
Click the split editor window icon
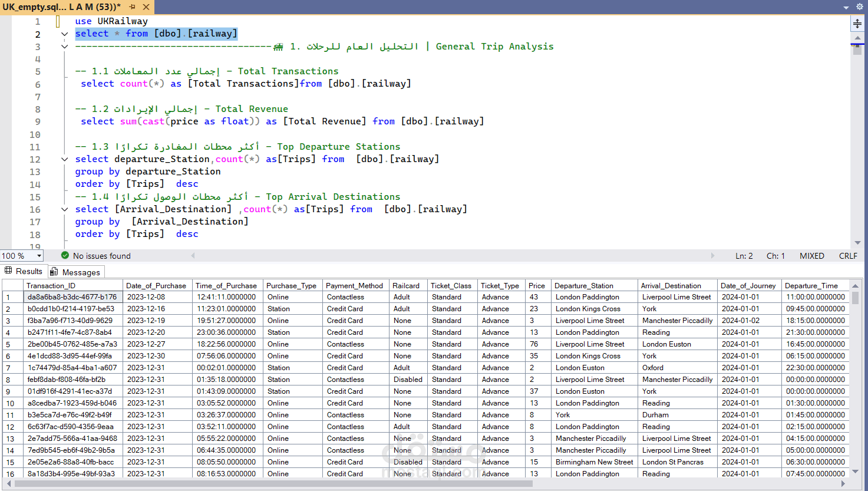click(857, 24)
